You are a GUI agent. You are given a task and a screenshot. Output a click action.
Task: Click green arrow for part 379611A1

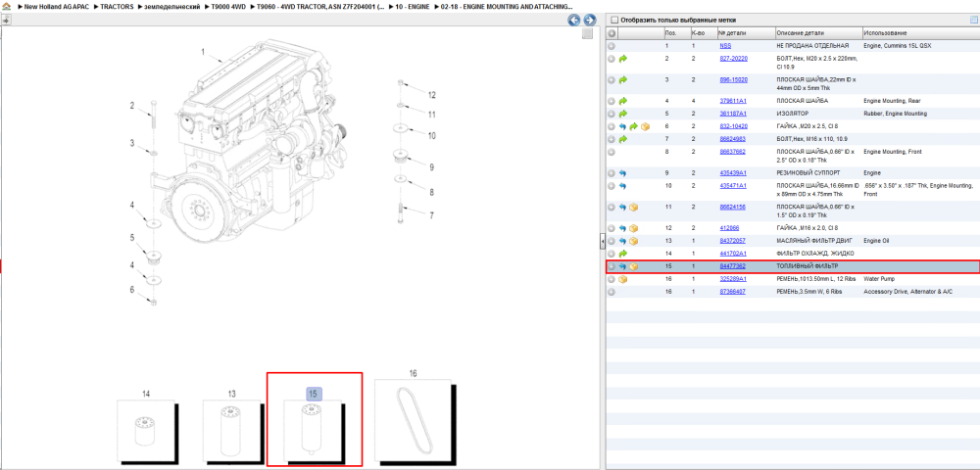coord(623,101)
